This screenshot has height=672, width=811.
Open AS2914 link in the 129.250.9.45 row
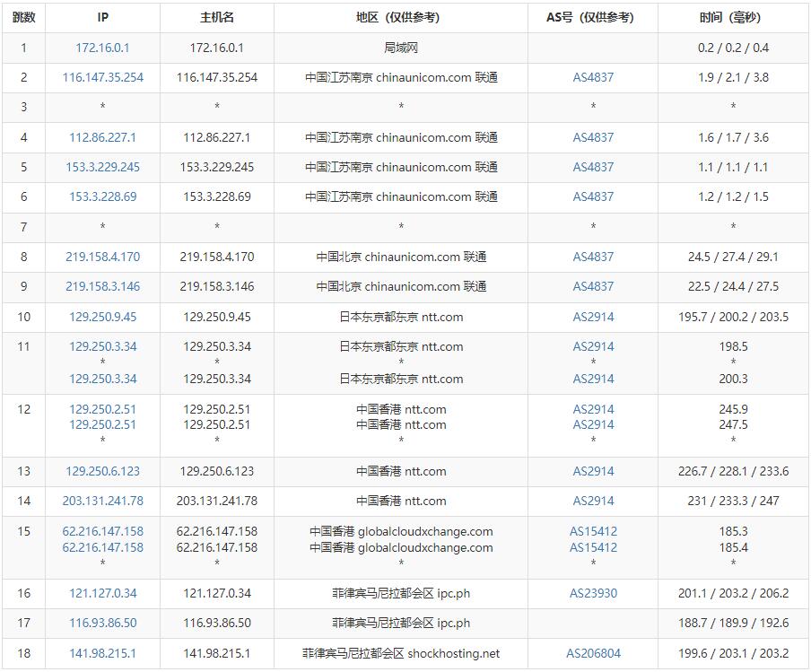point(593,317)
